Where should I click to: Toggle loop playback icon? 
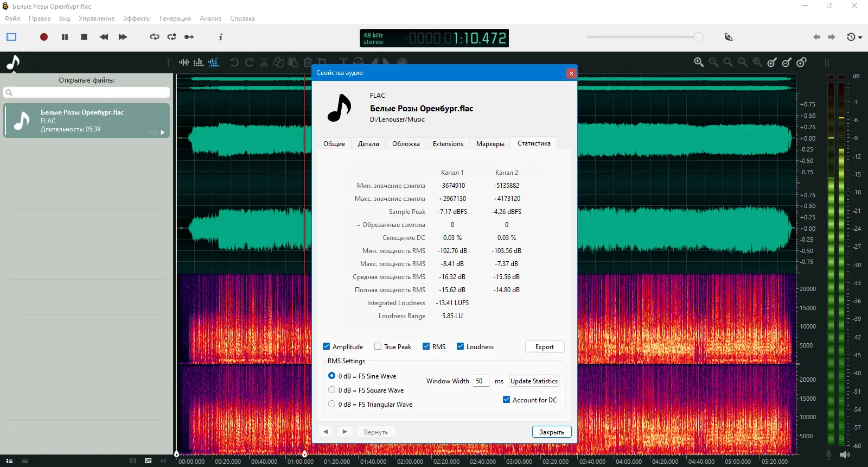pos(155,37)
